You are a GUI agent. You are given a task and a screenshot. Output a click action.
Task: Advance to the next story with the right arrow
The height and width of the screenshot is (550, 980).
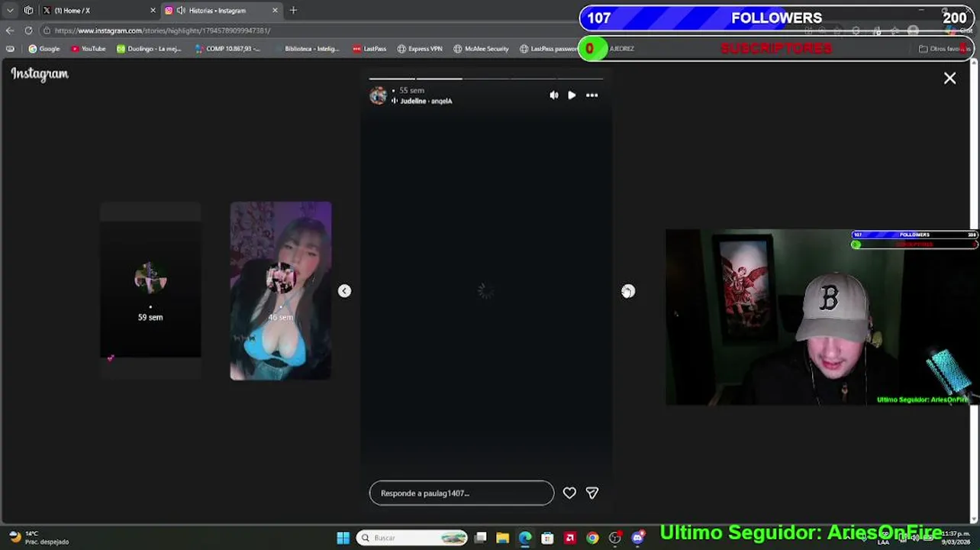coord(627,291)
